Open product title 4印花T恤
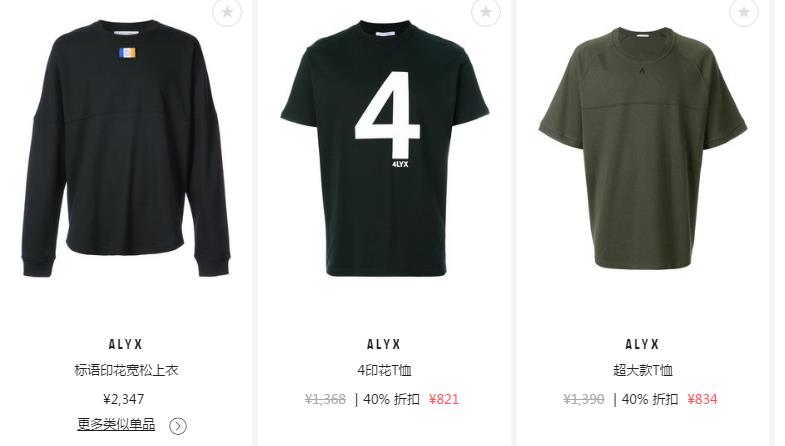785x446 pixels. point(384,370)
